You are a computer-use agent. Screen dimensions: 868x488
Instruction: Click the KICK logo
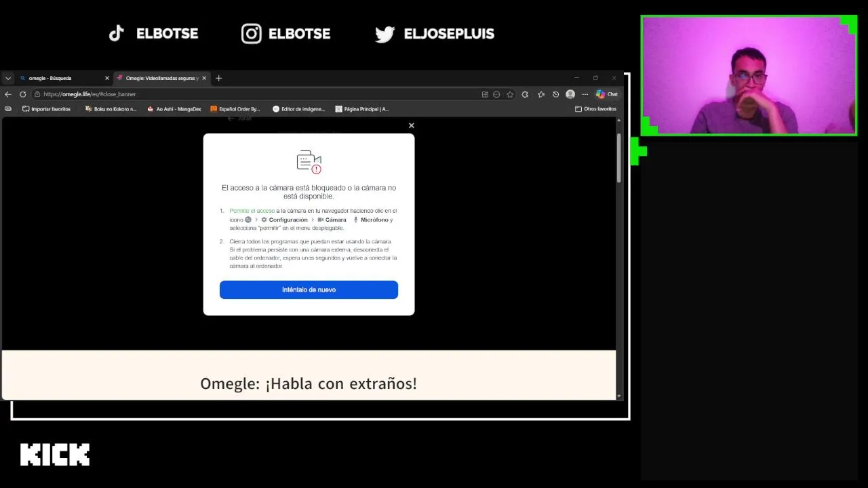[55, 455]
